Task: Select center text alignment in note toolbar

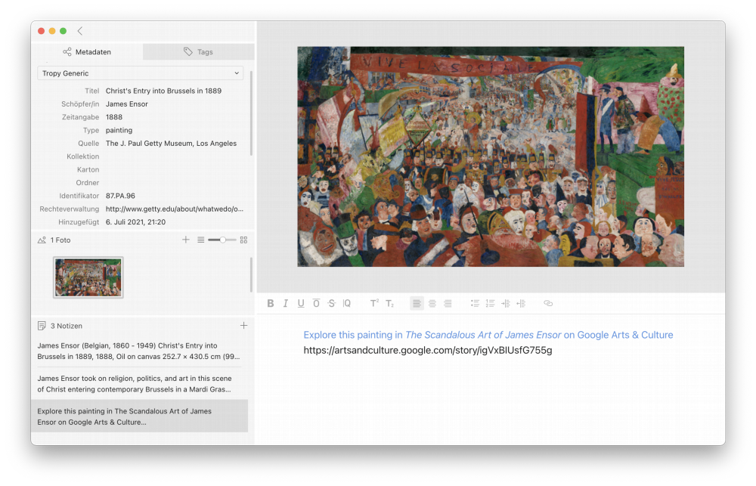Action: click(432, 303)
